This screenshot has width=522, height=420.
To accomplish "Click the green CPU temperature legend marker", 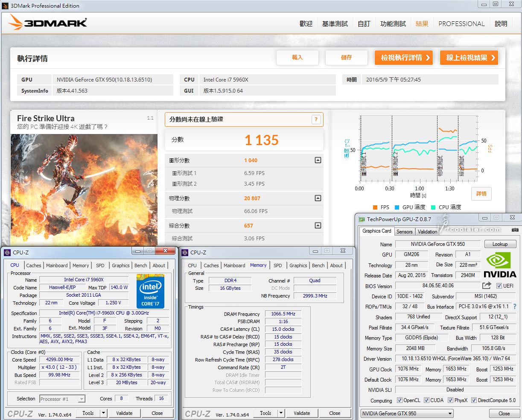I will pyautogui.click(x=433, y=207).
